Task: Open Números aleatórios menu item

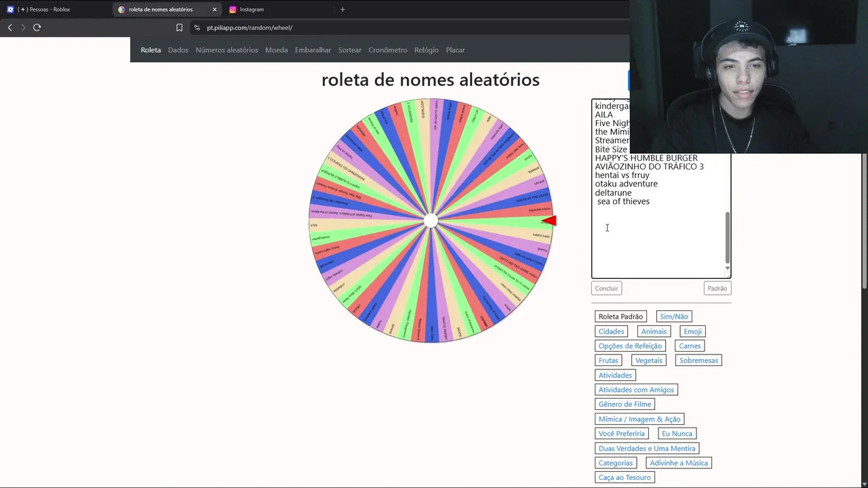Action: click(227, 50)
